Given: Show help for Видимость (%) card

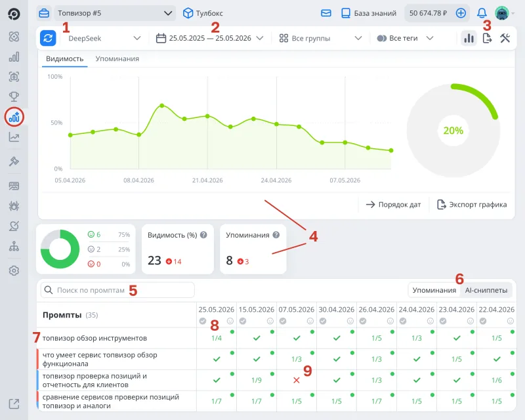Looking at the screenshot, I should point(203,235).
